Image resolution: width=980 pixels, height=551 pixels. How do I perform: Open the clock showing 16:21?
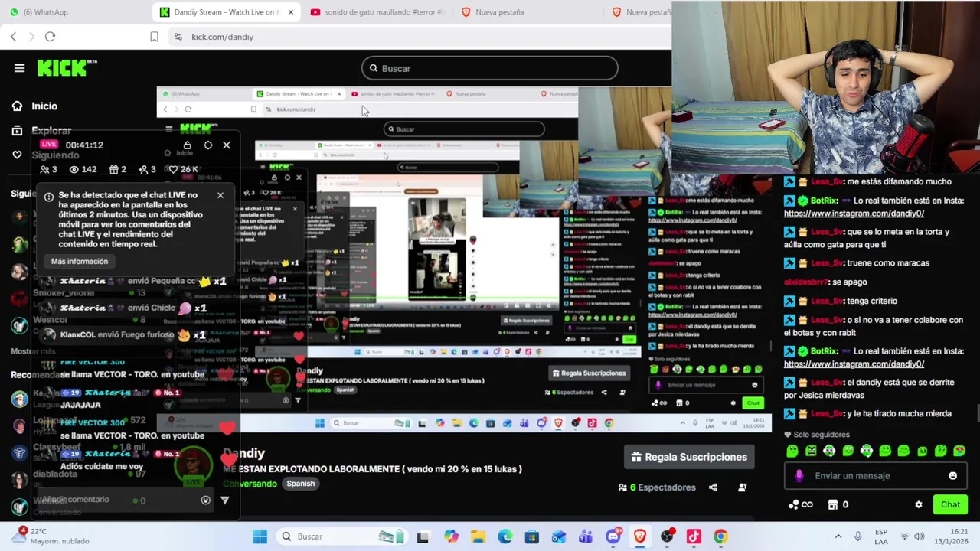[949, 536]
